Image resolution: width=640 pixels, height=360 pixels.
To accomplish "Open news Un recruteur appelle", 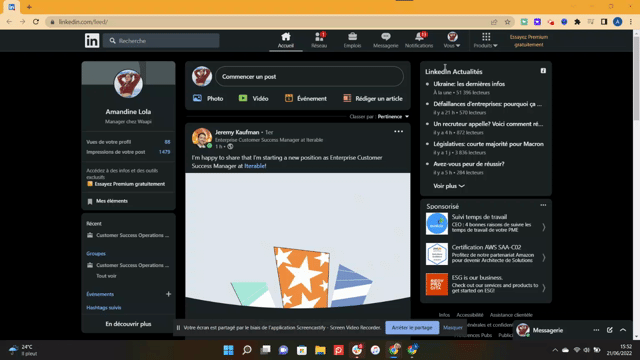I will coord(488,124).
